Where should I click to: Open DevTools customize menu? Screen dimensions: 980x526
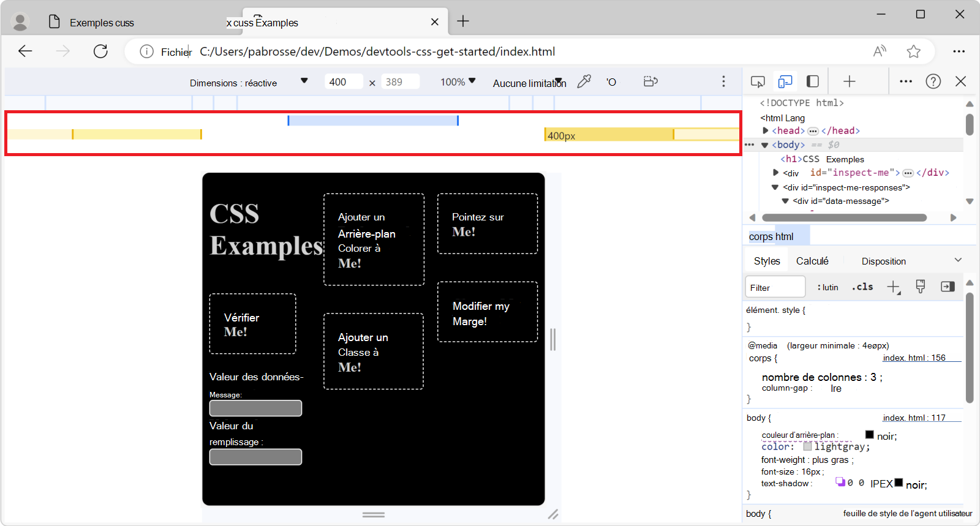[906, 81]
